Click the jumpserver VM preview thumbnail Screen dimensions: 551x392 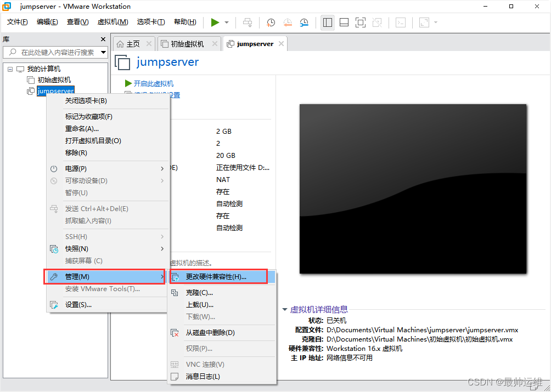click(413, 189)
